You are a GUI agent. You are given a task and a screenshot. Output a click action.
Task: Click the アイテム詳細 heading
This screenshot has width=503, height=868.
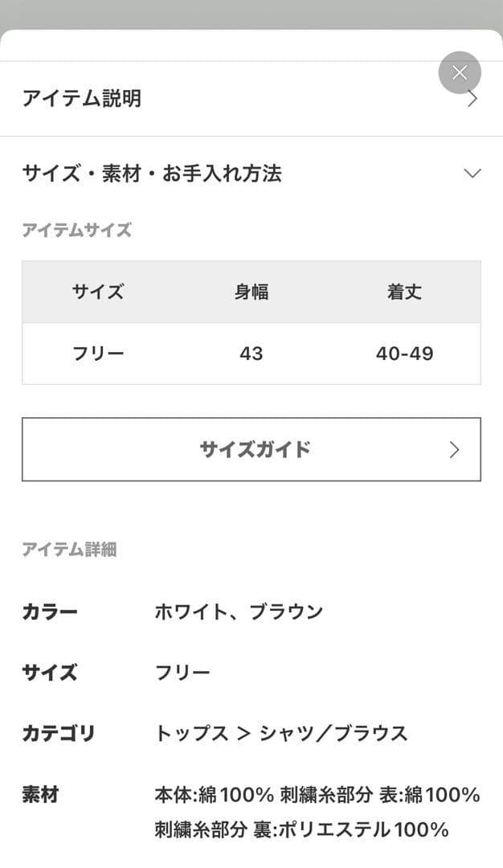[x=69, y=550]
